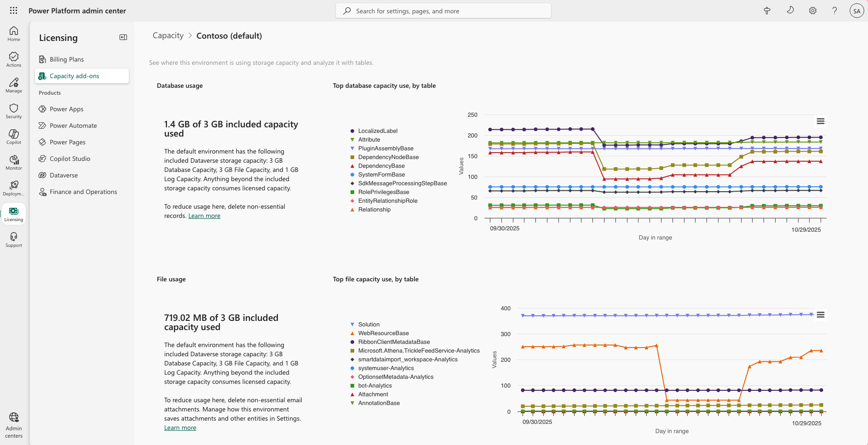Screen dimensions: 868x445
Task: Select Capacity add-ons in the sidebar
Action: 74,76
